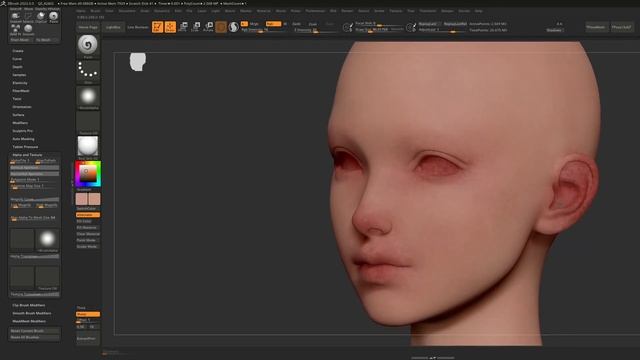Select the lasso selection brush icon in palette

[28, 16]
